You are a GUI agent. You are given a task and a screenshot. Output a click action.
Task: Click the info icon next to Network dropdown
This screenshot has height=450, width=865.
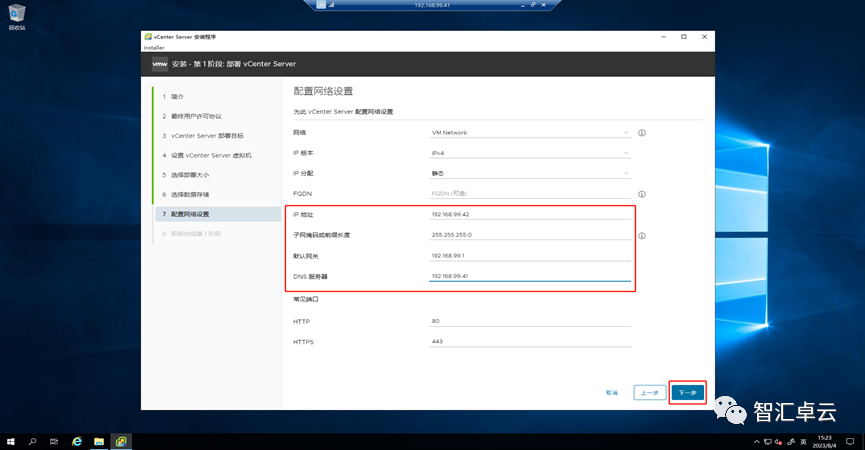pyautogui.click(x=642, y=133)
